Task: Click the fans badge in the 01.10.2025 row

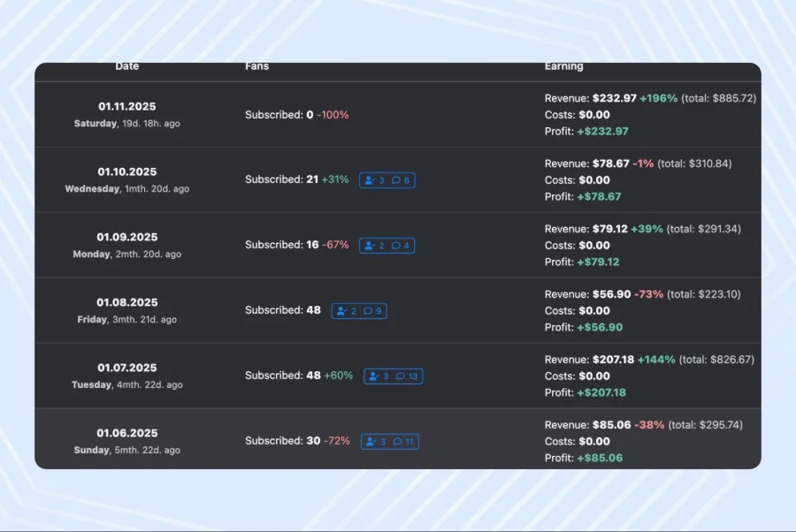Action: tap(387, 179)
